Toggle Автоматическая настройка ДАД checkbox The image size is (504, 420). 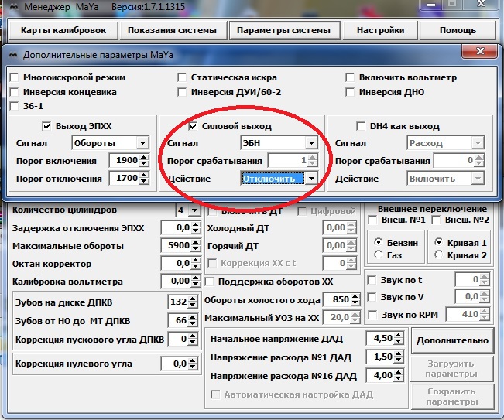click(x=215, y=394)
